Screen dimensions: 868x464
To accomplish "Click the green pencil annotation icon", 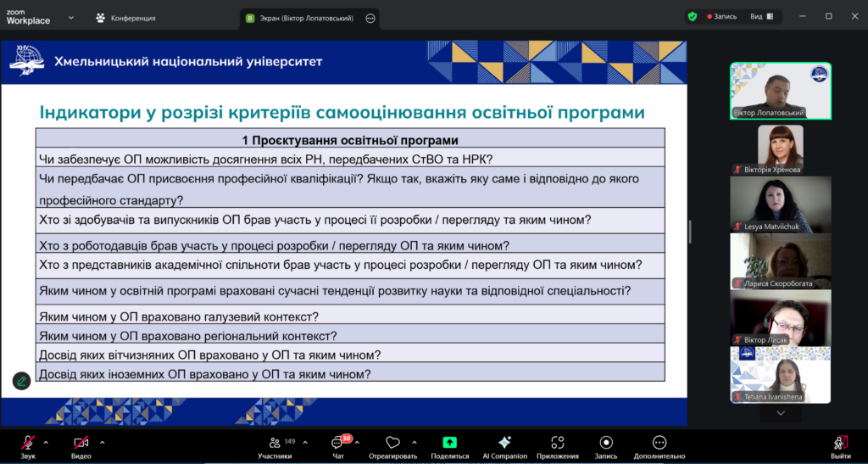I will 21,381.
